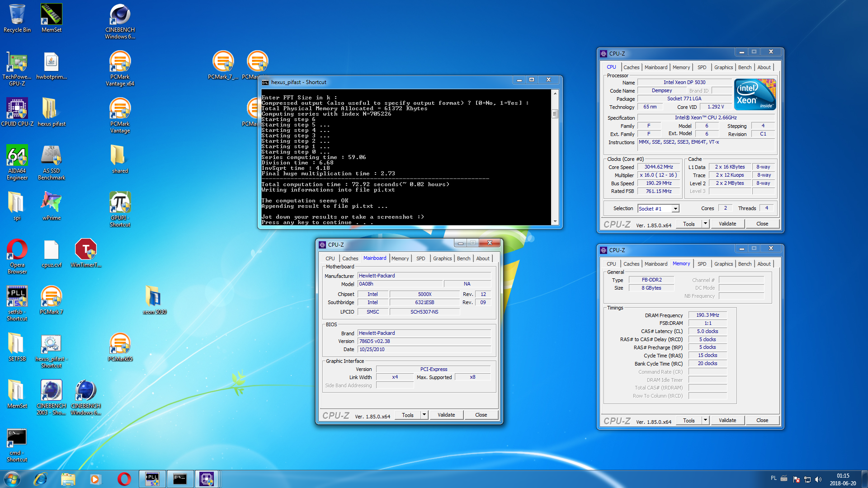
Task: Click Manufacturer Hewlett-Packard field in Motherboard section
Action: tap(424, 276)
